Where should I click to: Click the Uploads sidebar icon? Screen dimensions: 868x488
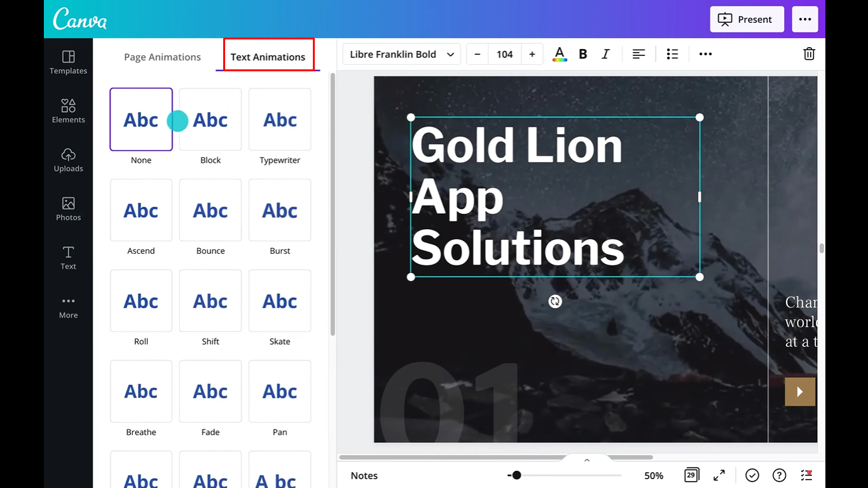coord(68,159)
